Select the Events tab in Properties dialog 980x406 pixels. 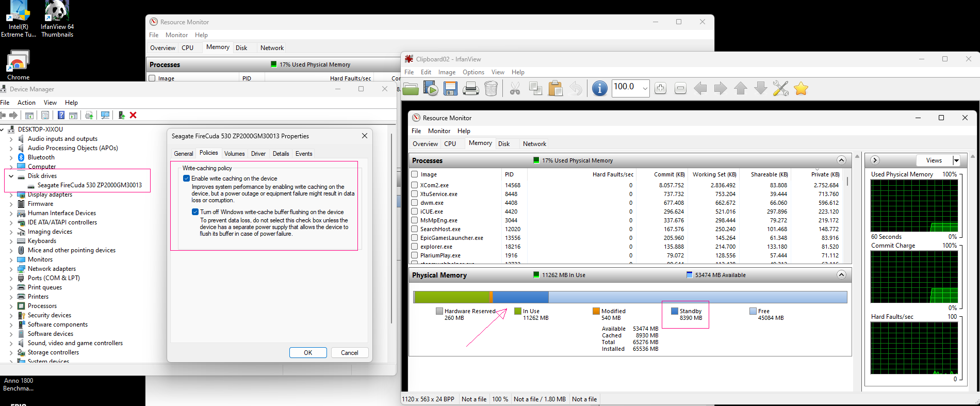pyautogui.click(x=304, y=154)
